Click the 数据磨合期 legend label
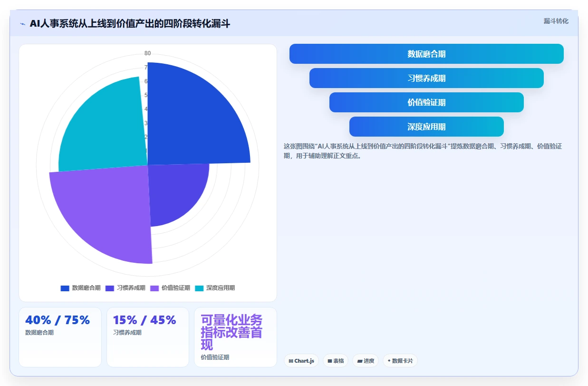 [86, 288]
